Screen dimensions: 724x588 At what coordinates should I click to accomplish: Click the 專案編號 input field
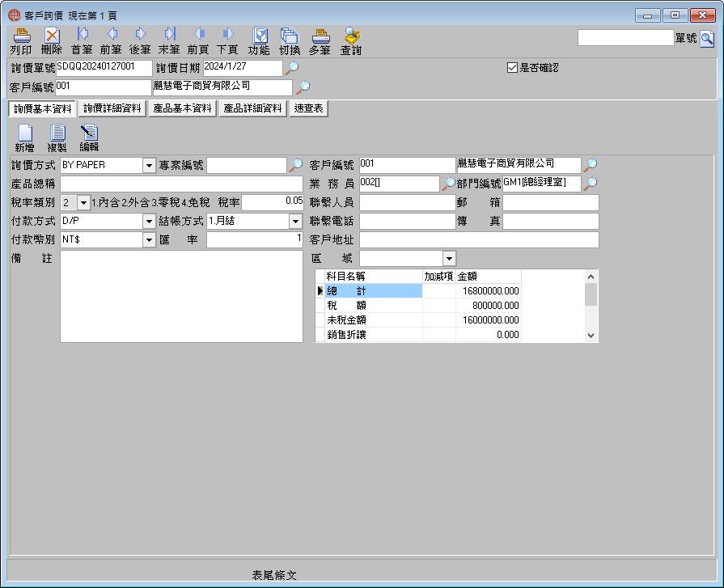click(x=247, y=165)
